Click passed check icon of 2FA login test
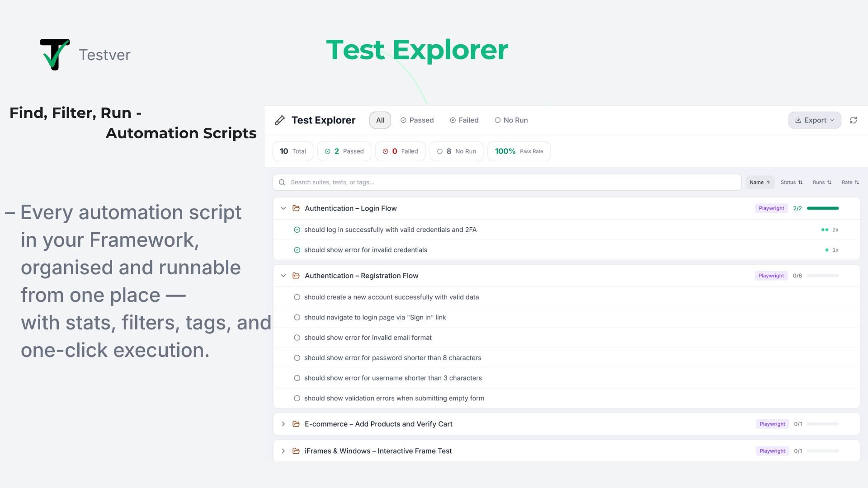This screenshot has height=488, width=868. [x=297, y=230]
